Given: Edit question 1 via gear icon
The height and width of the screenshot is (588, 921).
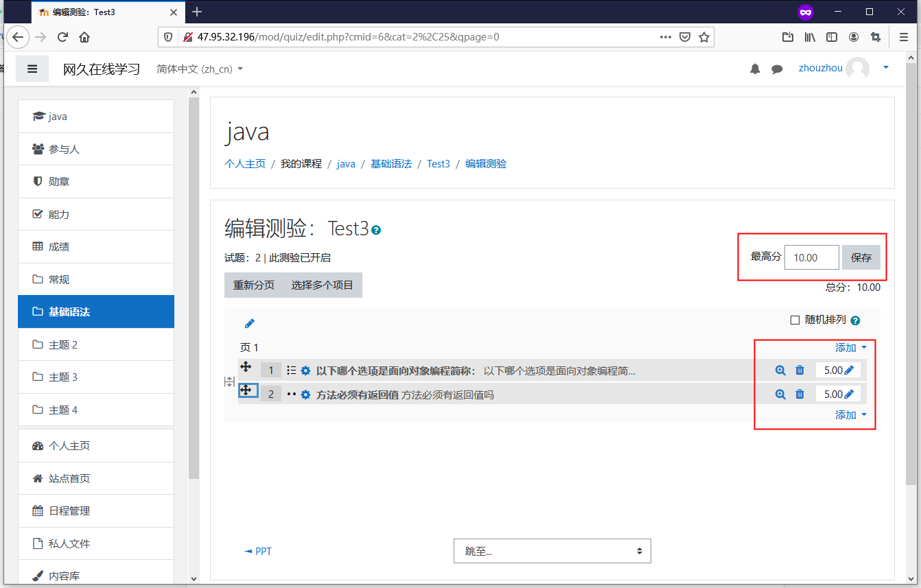Looking at the screenshot, I should coord(305,371).
